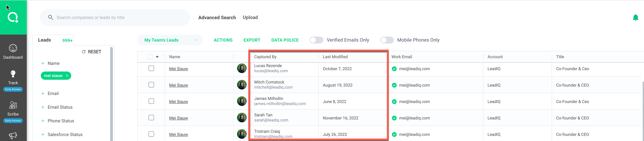Expand the bulk-select arrow in table header
644x141 pixels.
point(157,57)
